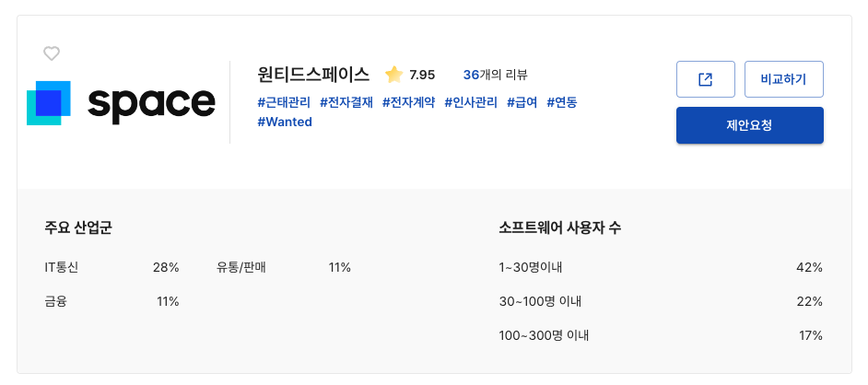Select the 1~30명이내 user count row

point(660,267)
